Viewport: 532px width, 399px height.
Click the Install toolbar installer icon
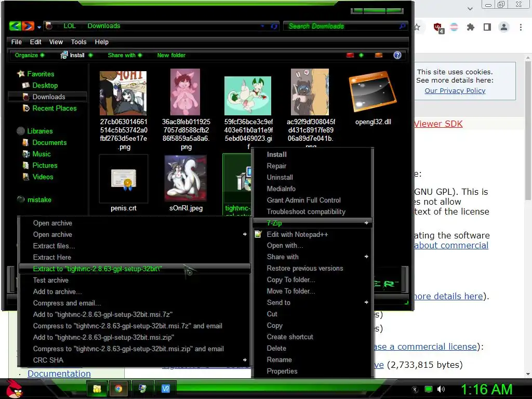pos(64,55)
